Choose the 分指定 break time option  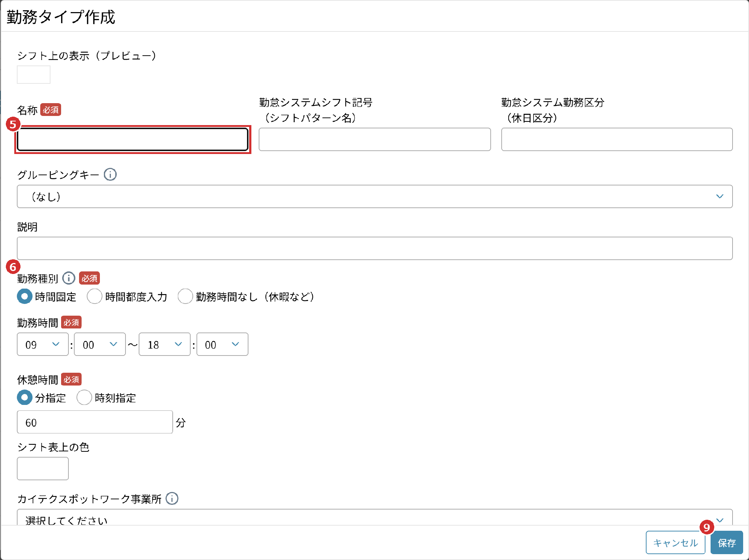pos(25,397)
